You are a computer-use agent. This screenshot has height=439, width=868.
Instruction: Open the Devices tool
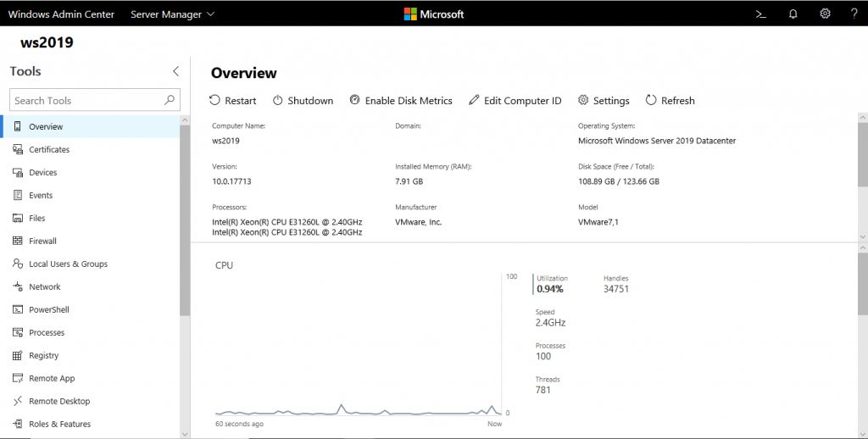[x=91, y=172]
